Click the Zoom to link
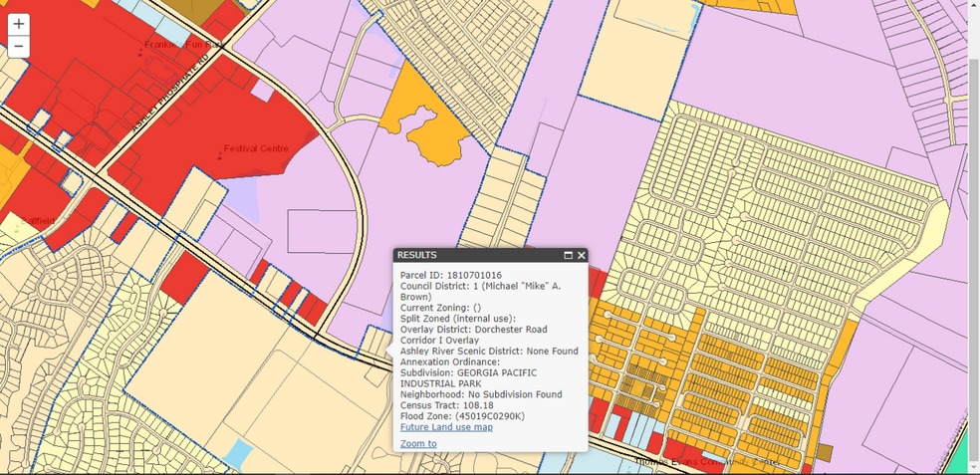This screenshot has height=475, width=980. tap(418, 443)
